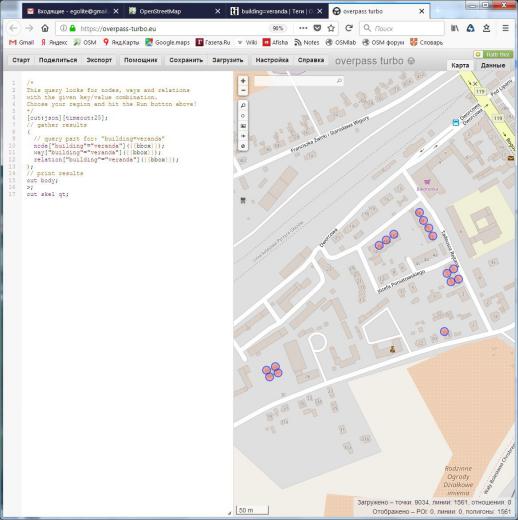
Task: Toggle data overlay map control
Action: click(243, 146)
